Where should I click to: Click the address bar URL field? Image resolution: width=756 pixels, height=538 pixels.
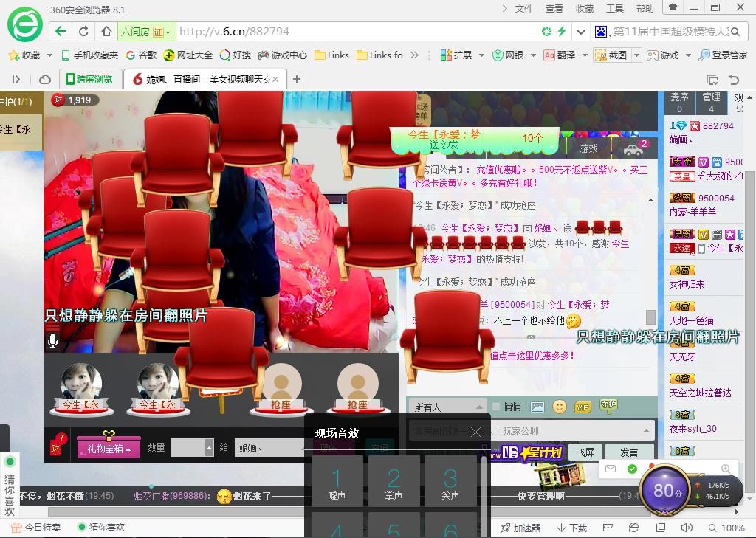357,32
